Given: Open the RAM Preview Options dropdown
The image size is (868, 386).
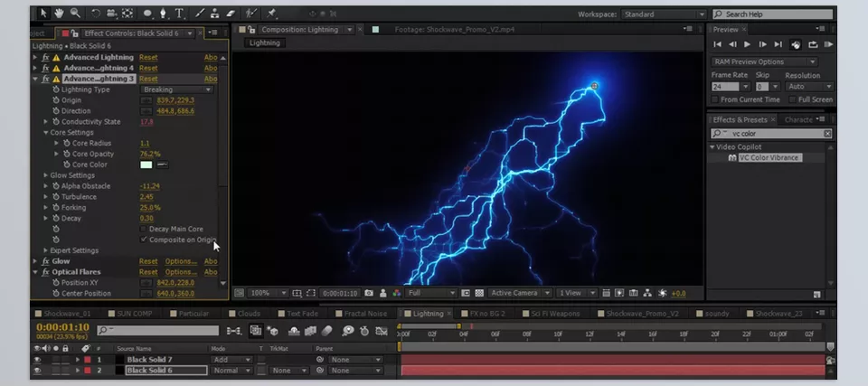Looking at the screenshot, I should pos(765,61).
